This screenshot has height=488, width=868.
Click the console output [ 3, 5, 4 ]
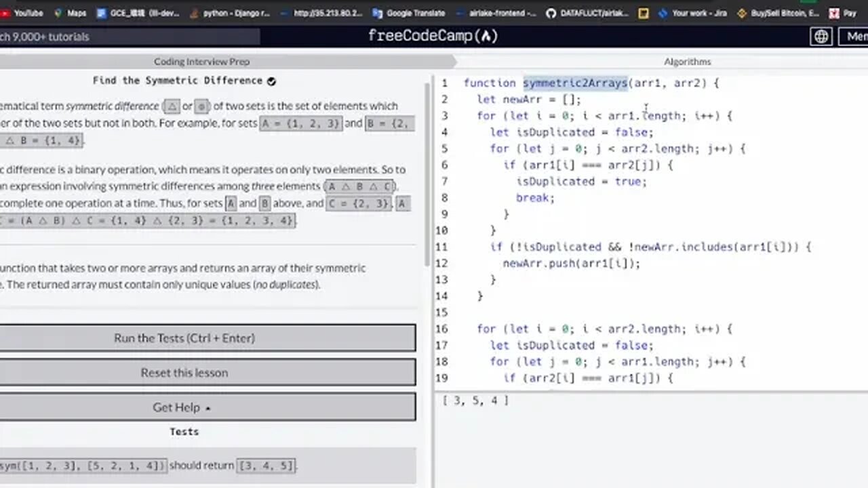pyautogui.click(x=475, y=401)
